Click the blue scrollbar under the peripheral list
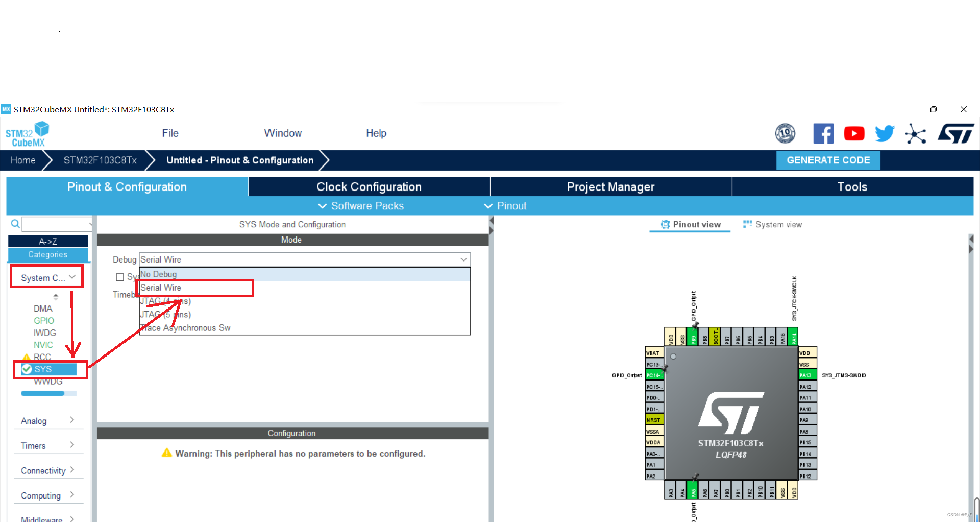 [43, 393]
